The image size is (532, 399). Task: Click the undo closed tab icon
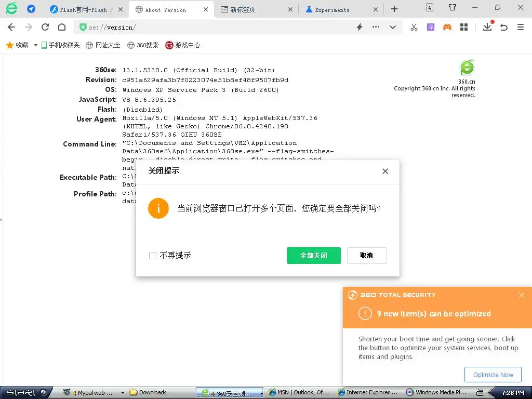pos(504,27)
